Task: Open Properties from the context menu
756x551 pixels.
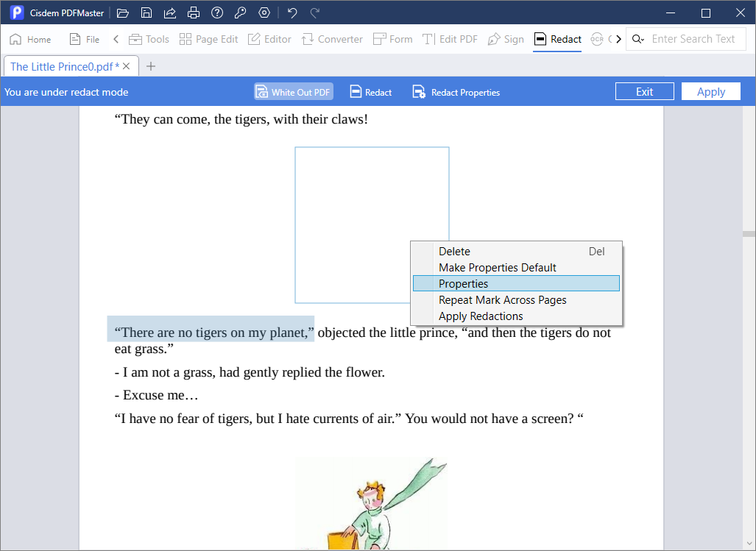Action: (x=516, y=284)
